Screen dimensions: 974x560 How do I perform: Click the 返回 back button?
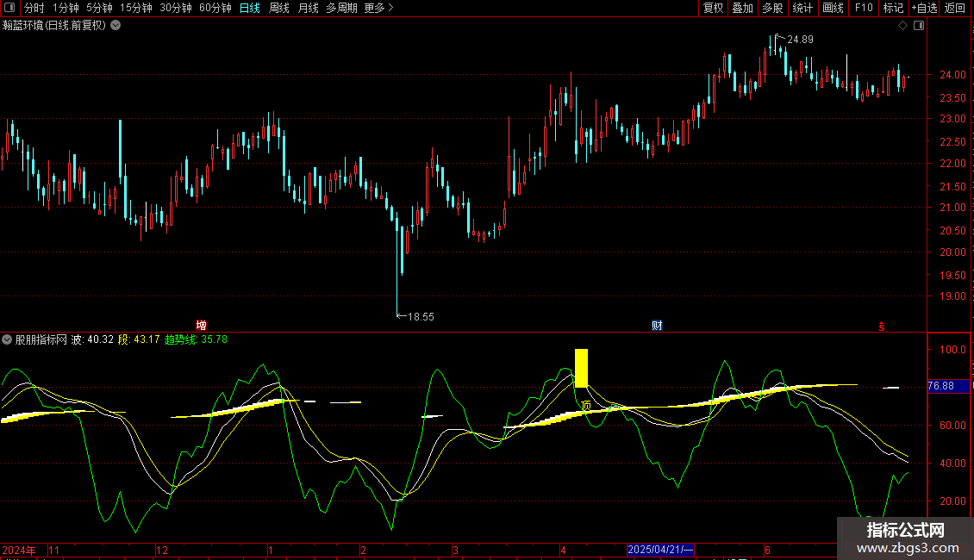(955, 8)
